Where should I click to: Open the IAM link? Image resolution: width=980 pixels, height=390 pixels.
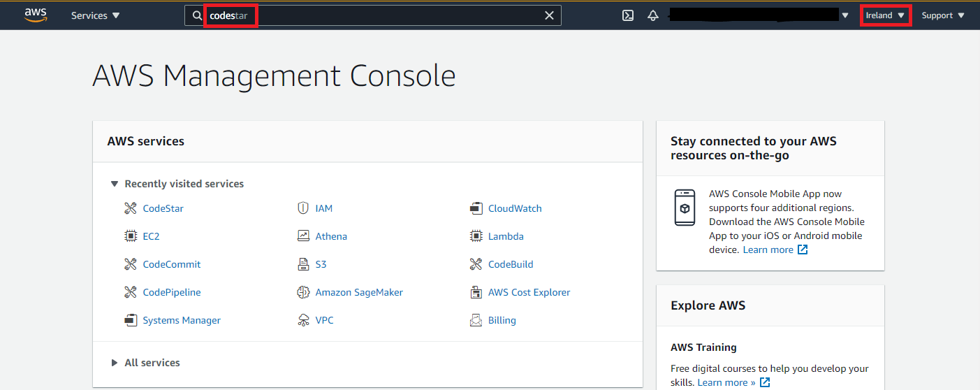[324, 208]
